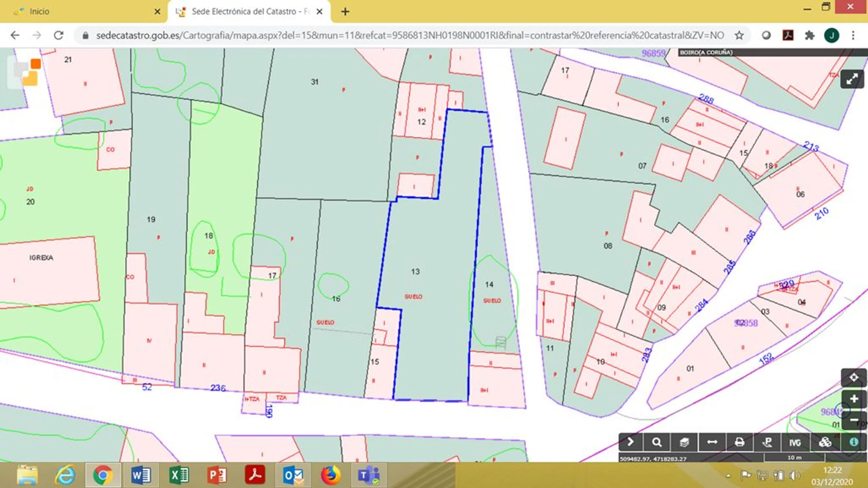Click the stacked cubes 3D tool
The image size is (868, 488).
[x=825, y=442]
